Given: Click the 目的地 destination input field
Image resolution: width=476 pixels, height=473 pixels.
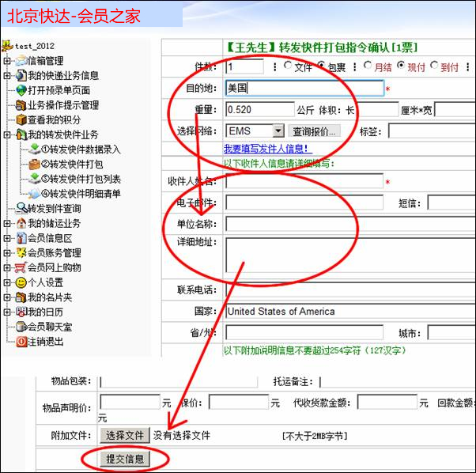Looking at the screenshot, I should click(304, 88).
